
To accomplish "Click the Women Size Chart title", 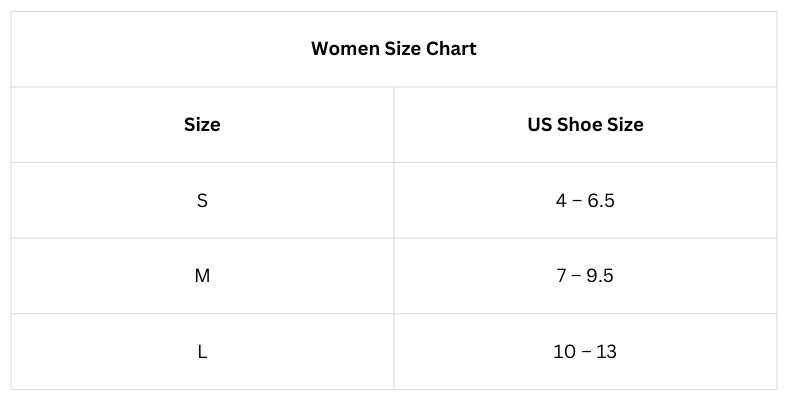I will [x=393, y=48].
